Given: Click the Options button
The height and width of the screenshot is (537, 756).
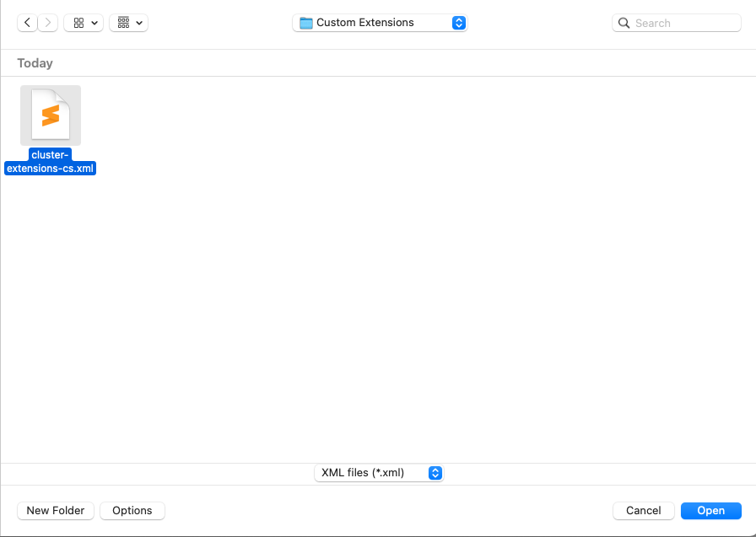Looking at the screenshot, I should coord(132,511).
